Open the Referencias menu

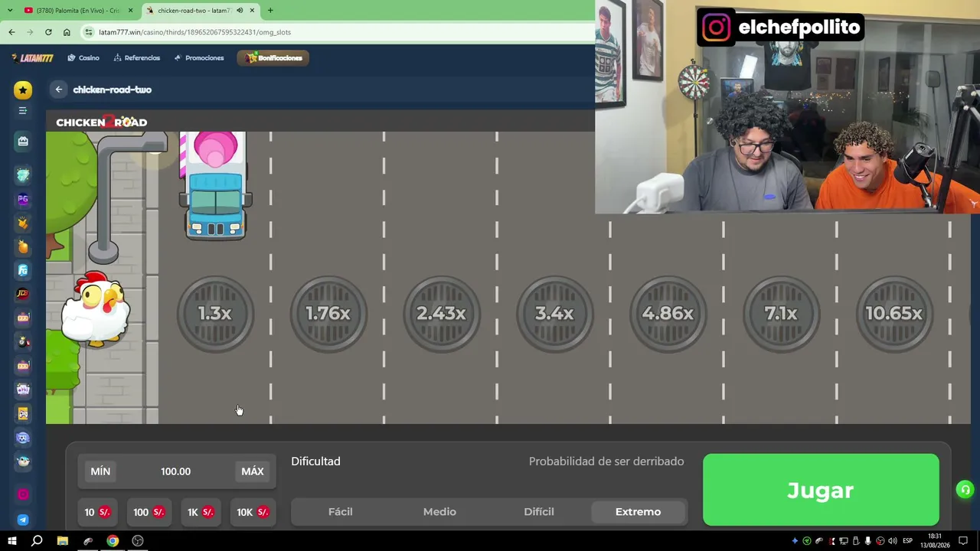(137, 58)
